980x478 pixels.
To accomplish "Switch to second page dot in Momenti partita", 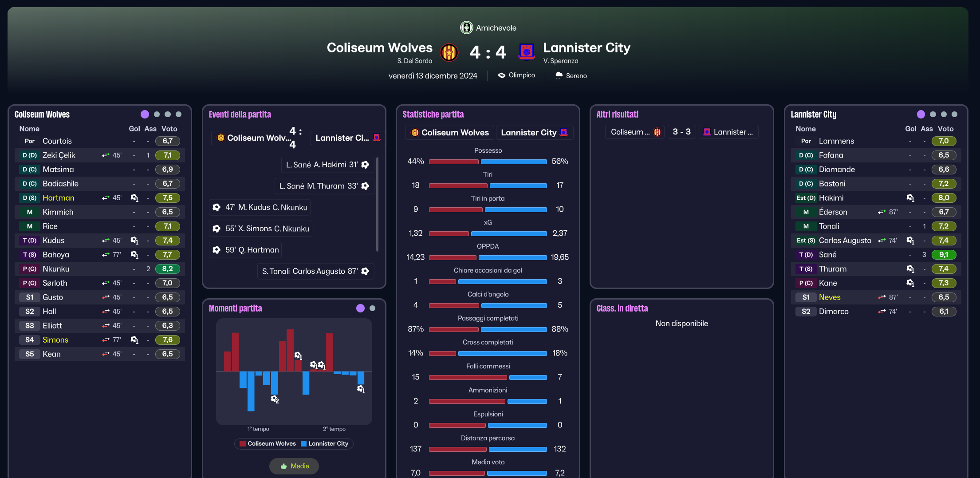I will tap(372, 308).
